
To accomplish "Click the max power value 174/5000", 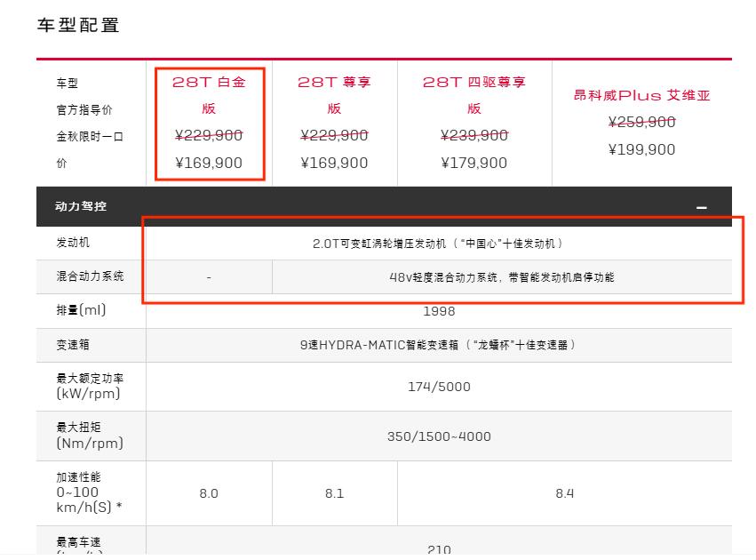I will 439,387.
